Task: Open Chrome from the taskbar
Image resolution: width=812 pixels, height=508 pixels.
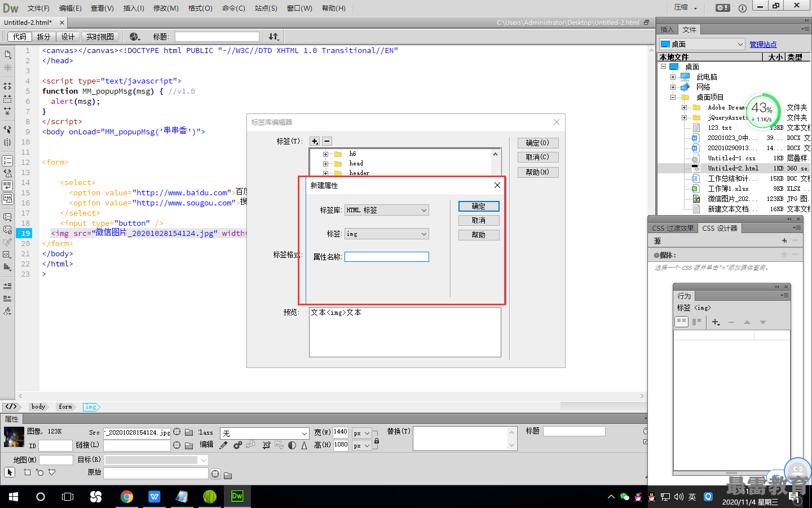Action: pos(127,497)
